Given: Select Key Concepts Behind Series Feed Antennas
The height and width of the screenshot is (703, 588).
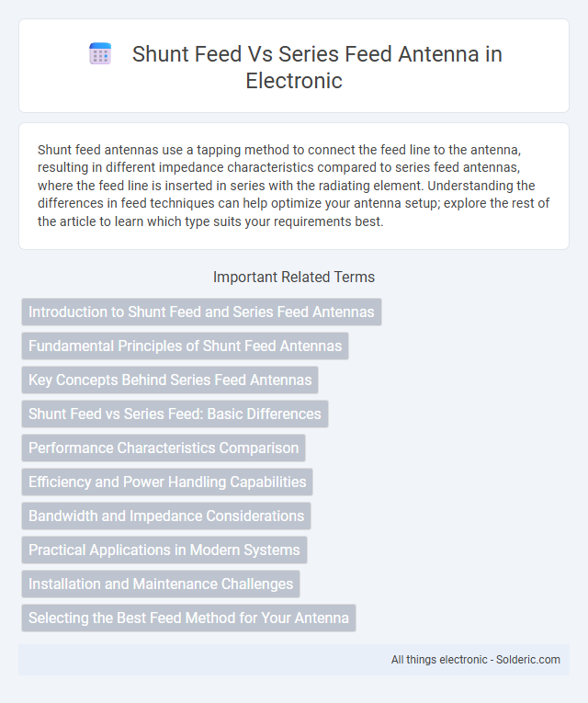Looking at the screenshot, I should tap(170, 380).
